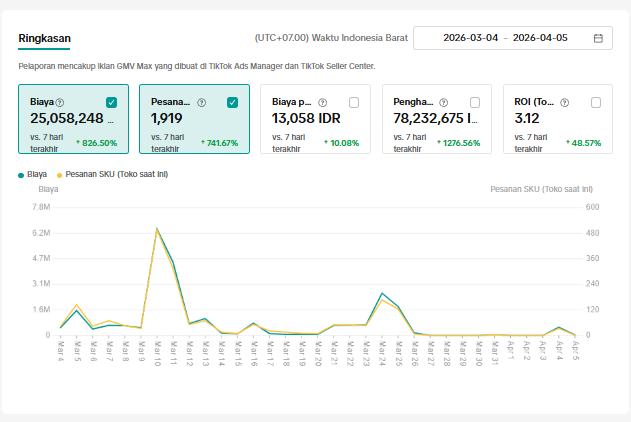Click the +741.67% change value
631x422 pixels.
219,143
